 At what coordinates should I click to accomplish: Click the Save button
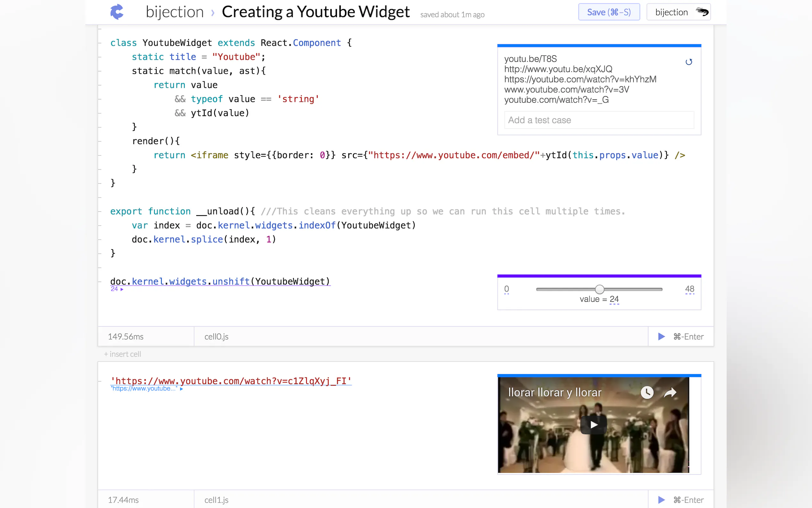pyautogui.click(x=609, y=12)
